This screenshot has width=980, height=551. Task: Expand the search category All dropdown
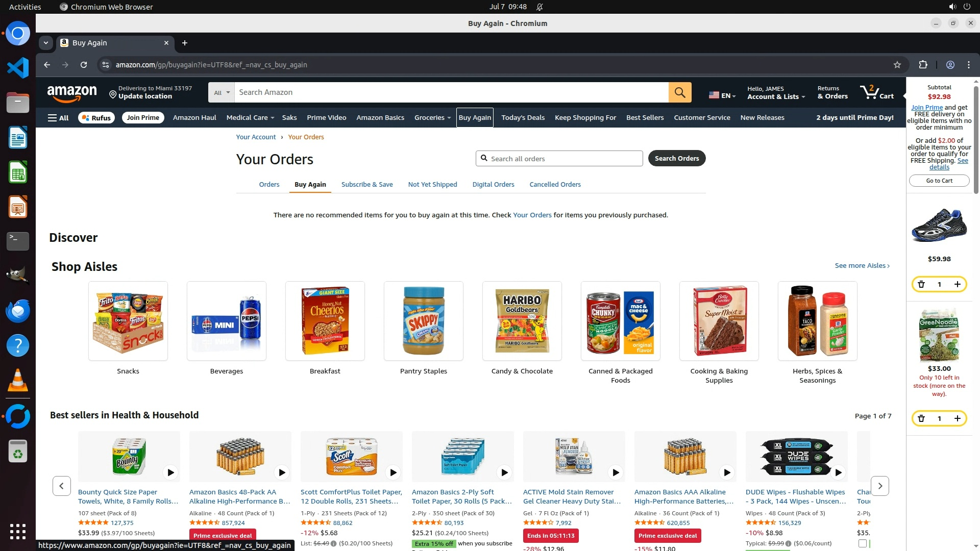tap(222, 92)
